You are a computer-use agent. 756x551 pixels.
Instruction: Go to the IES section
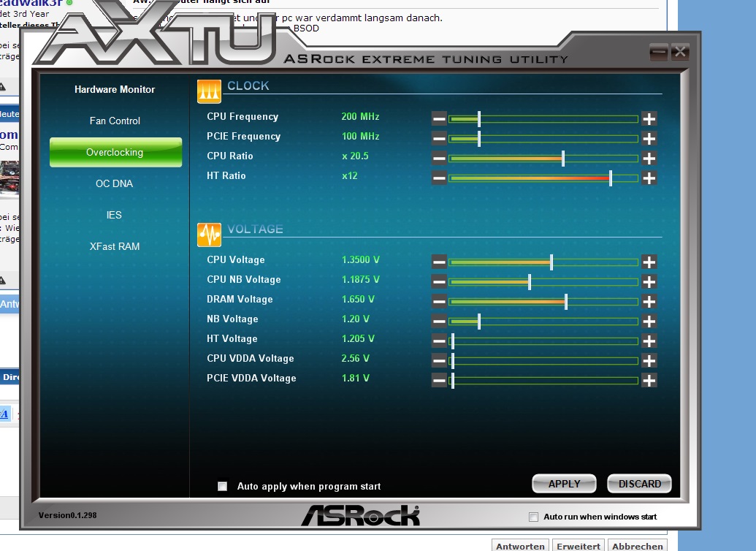(x=114, y=215)
